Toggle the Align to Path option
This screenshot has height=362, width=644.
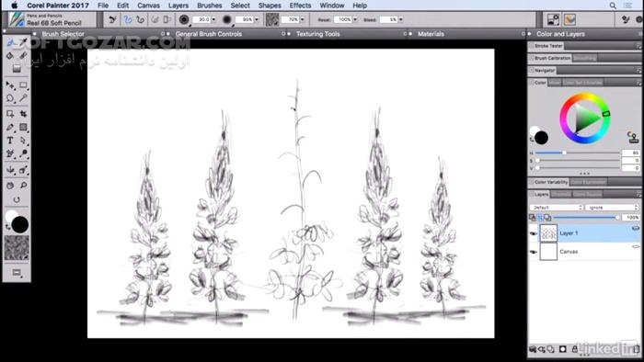pos(155,19)
